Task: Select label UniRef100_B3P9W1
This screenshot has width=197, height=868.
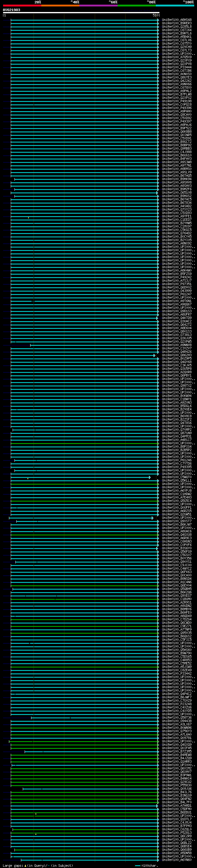Action: tap(177, 775)
